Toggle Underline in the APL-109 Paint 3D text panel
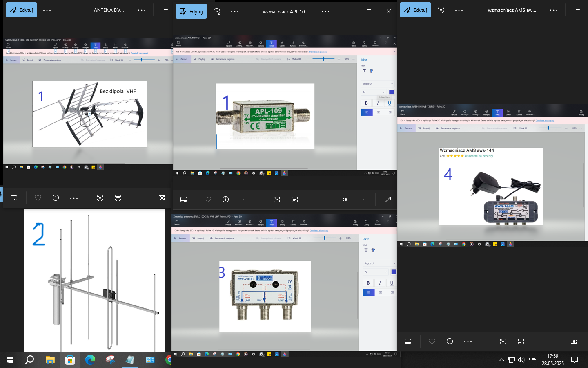Image resolution: width=588 pixels, height=368 pixels. [x=389, y=103]
